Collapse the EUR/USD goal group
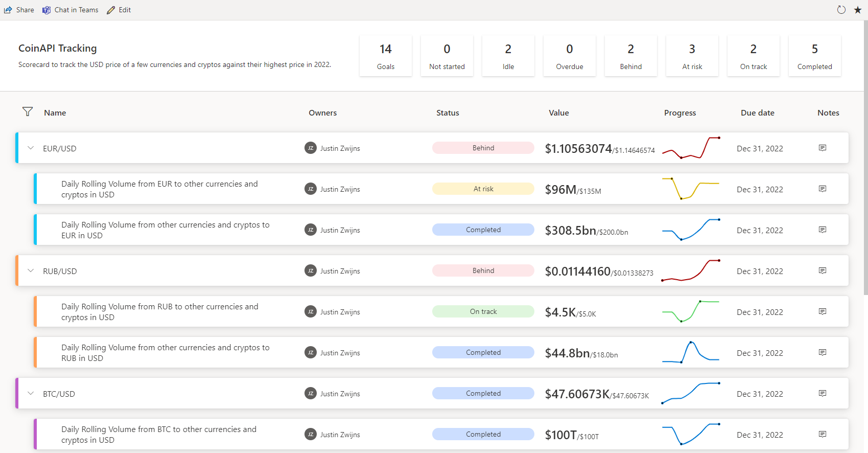The width and height of the screenshot is (868, 453). 31,148
